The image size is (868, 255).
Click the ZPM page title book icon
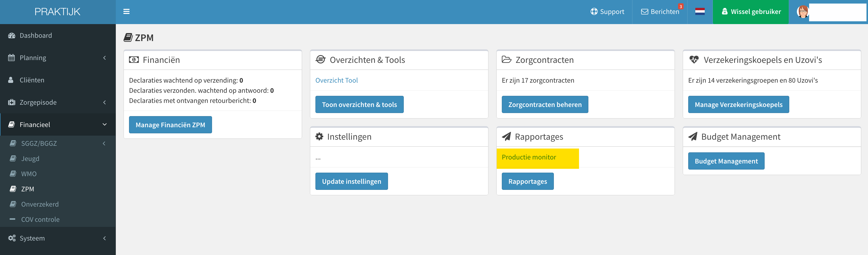tap(128, 37)
